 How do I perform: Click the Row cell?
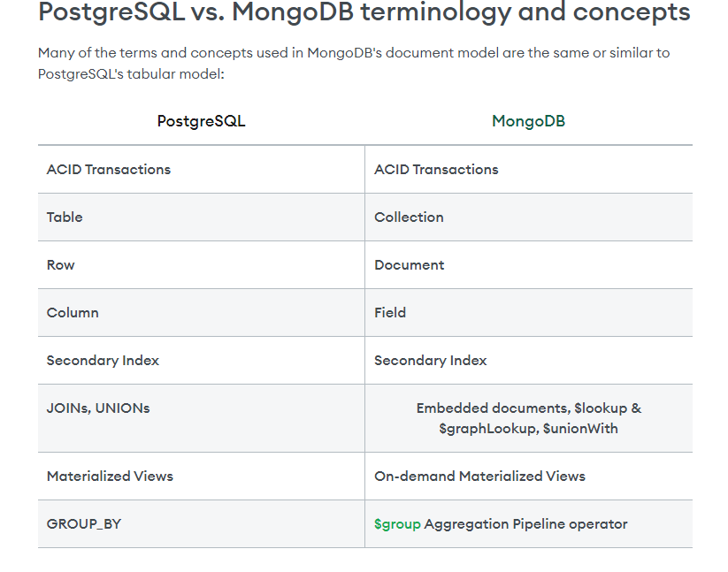(61, 265)
